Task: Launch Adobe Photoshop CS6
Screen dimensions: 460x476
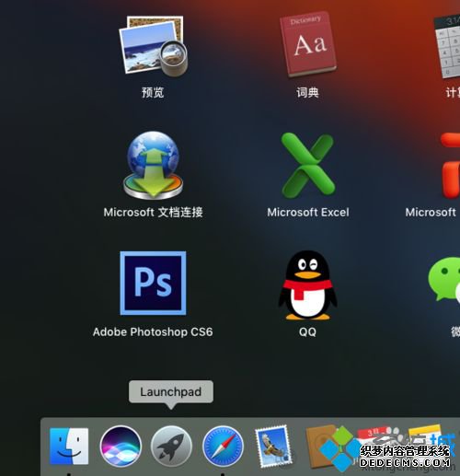Action: pyautogui.click(x=153, y=283)
